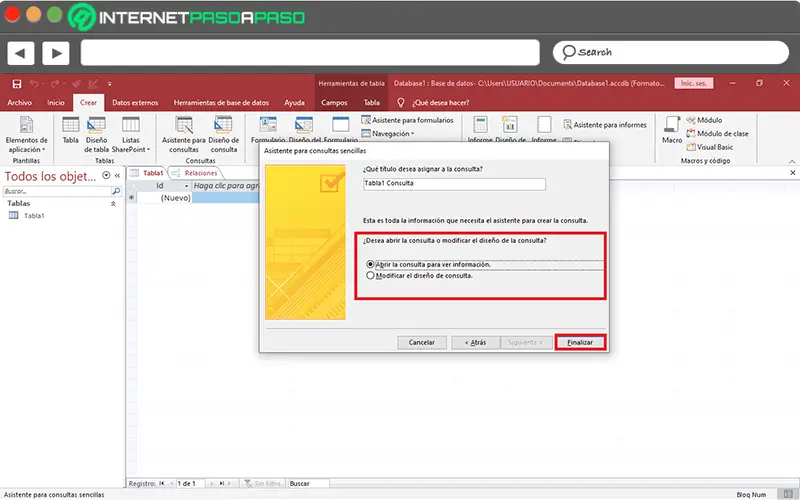
Task: Click the browser back arrow button
Action: [20, 53]
